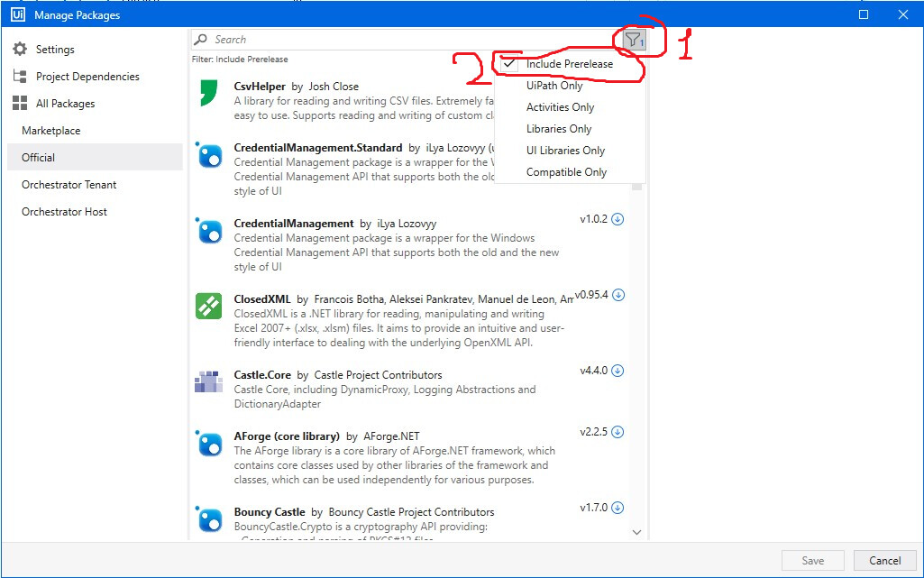Enable the Libraries Only filter
924x578 pixels.
[x=570, y=128]
